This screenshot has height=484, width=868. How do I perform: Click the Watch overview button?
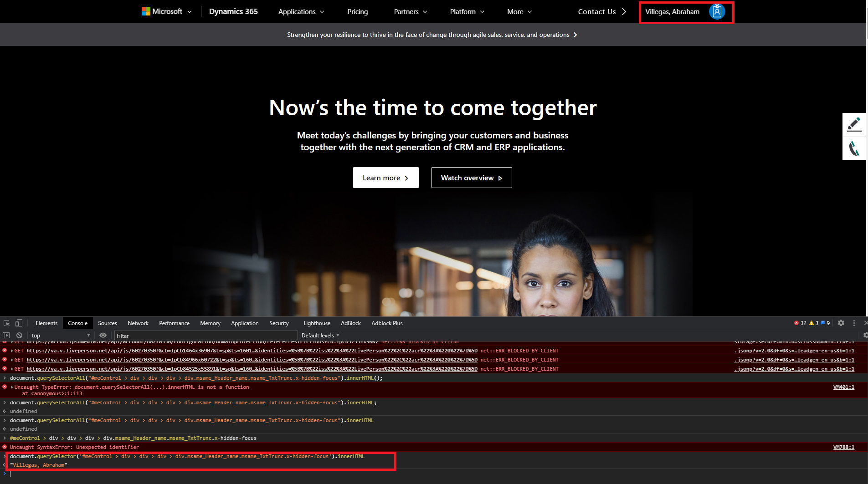[x=472, y=178]
